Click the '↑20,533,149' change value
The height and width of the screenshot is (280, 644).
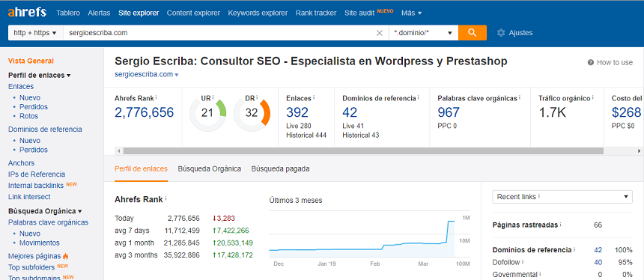pyautogui.click(x=232, y=243)
